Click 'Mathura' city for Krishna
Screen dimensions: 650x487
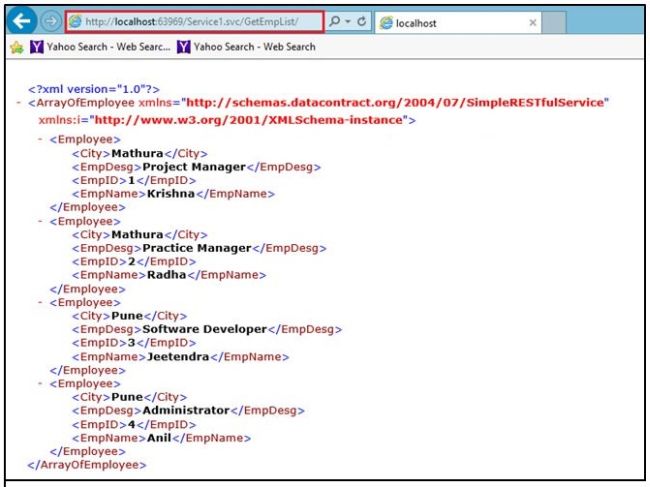coord(137,153)
